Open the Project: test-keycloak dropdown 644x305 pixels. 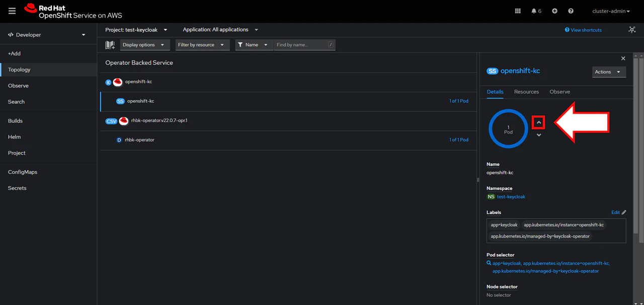[136, 30]
